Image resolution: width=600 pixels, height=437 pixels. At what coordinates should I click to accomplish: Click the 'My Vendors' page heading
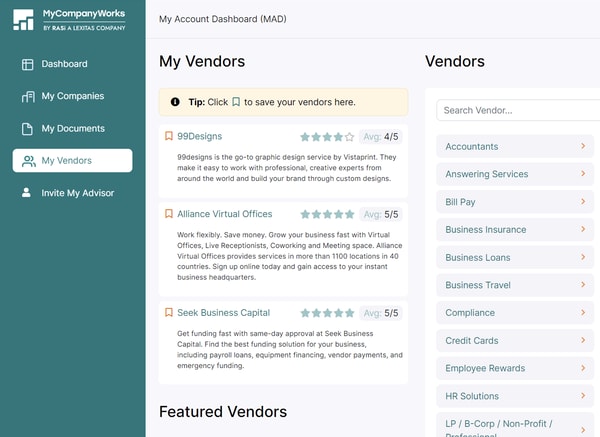(202, 62)
